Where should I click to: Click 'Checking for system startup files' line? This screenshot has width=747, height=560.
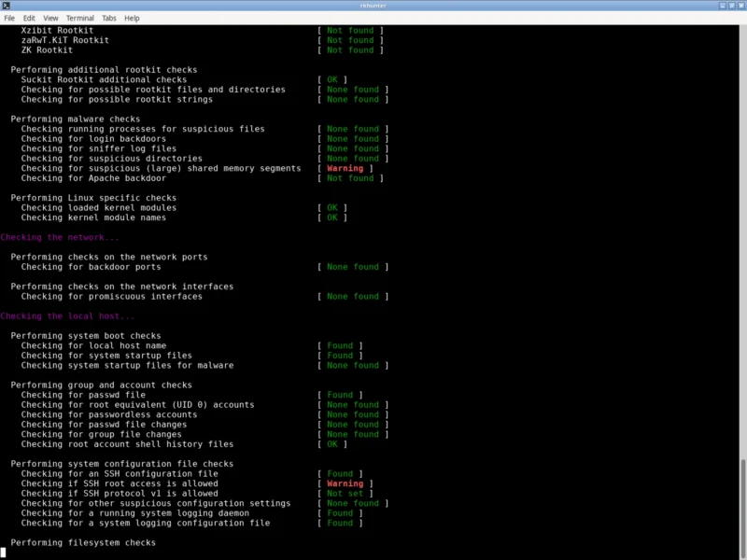pyautogui.click(x=106, y=356)
